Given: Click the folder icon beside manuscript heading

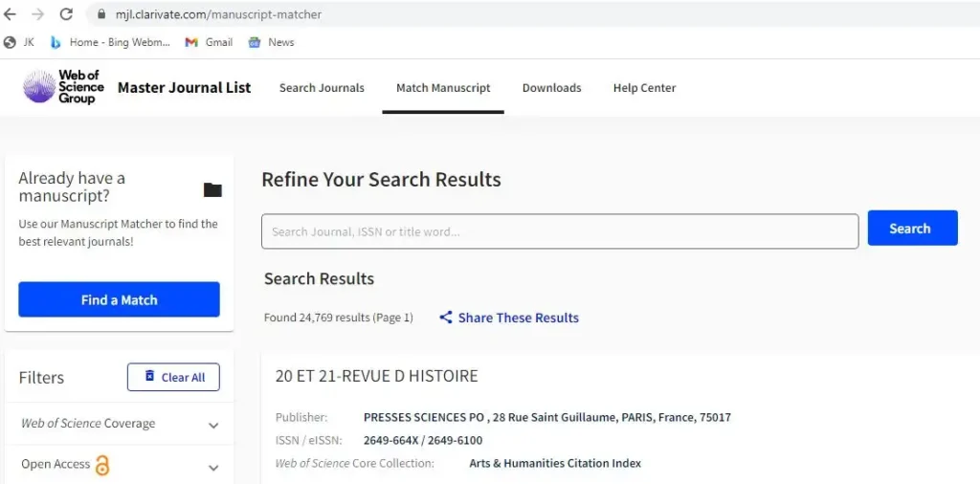Looking at the screenshot, I should pyautogui.click(x=212, y=189).
